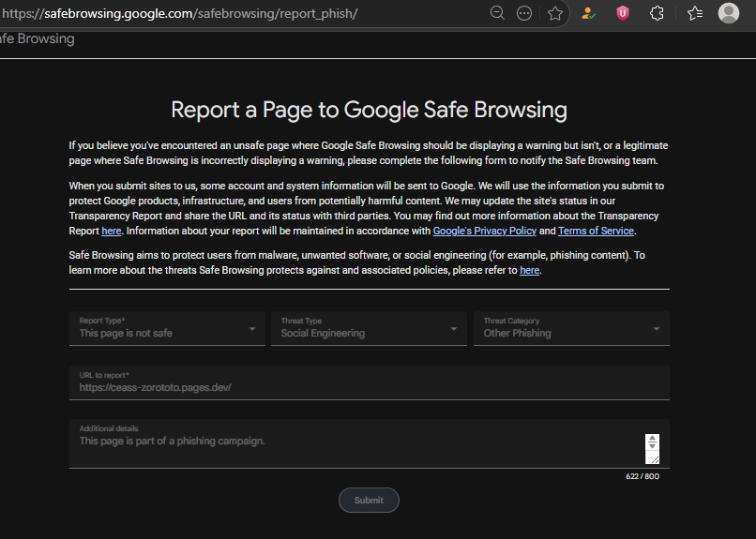Click the 'Report a Page to Google Safe Browsing' heading
The height and width of the screenshot is (539, 756).
click(x=369, y=110)
